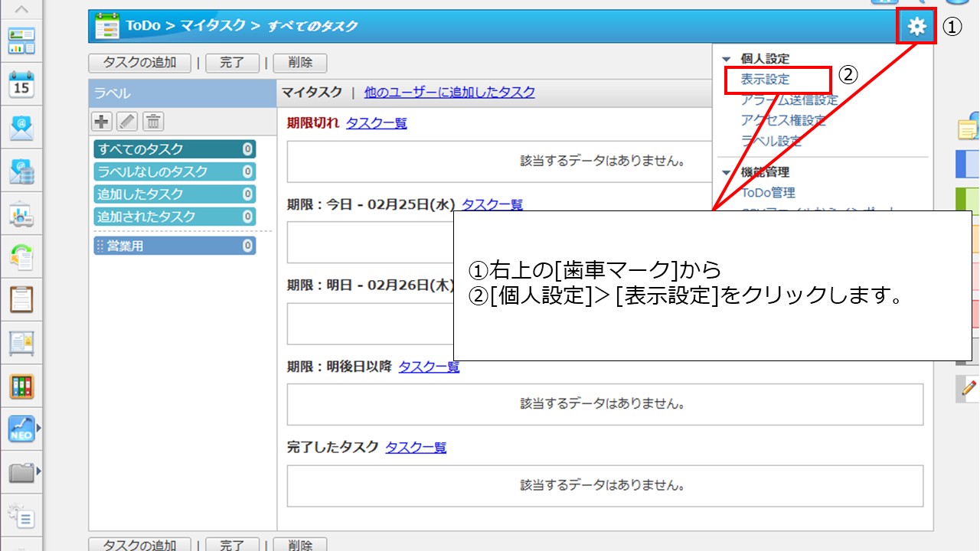The height and width of the screenshot is (551, 980).
Task: Click the trash delete label icon
Action: [153, 121]
